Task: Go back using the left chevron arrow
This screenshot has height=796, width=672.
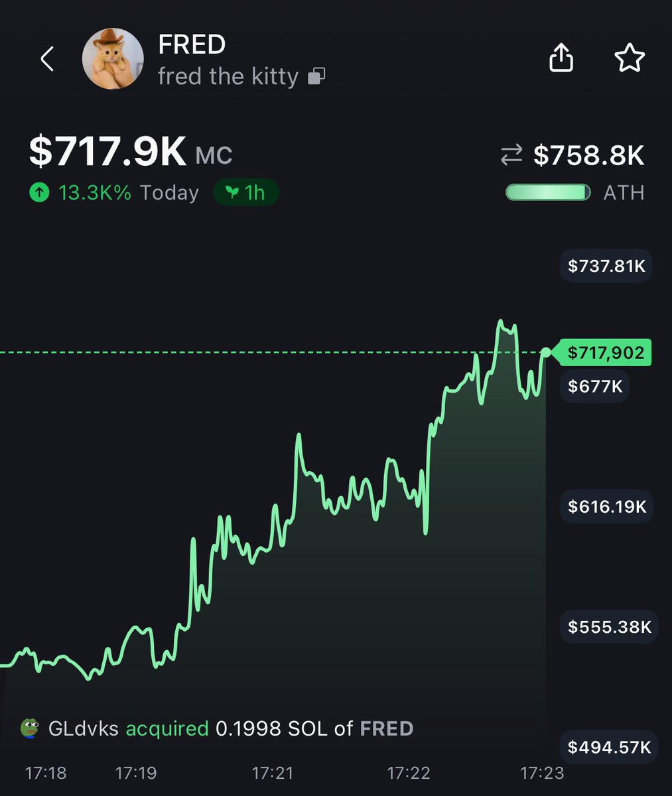Action: [46, 59]
